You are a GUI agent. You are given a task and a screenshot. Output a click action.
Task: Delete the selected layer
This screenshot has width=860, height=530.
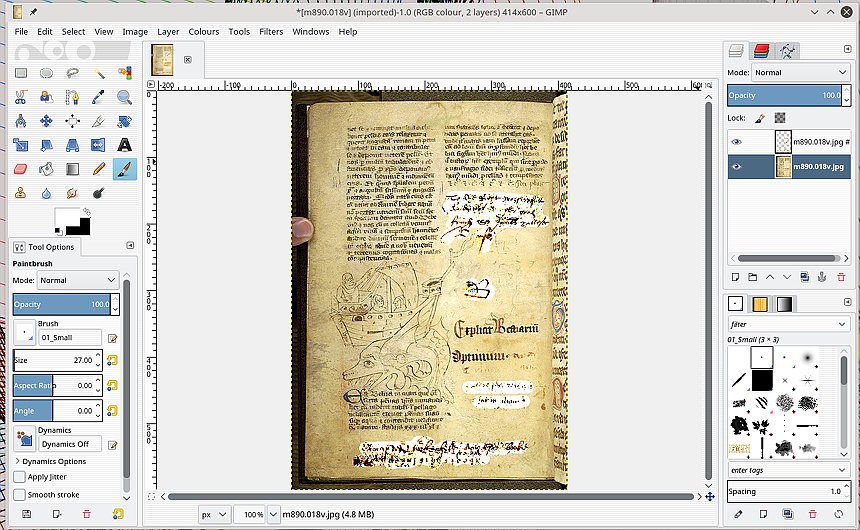coord(841,277)
